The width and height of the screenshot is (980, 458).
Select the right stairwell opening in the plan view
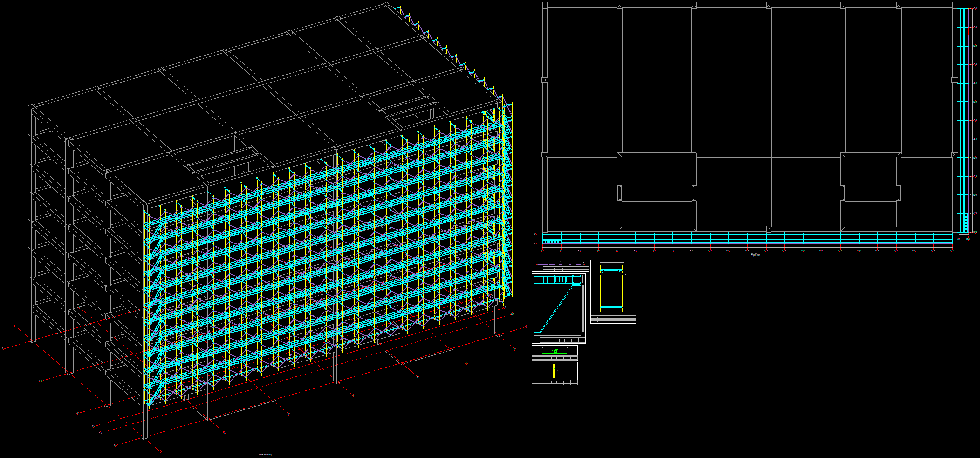pos(870,192)
